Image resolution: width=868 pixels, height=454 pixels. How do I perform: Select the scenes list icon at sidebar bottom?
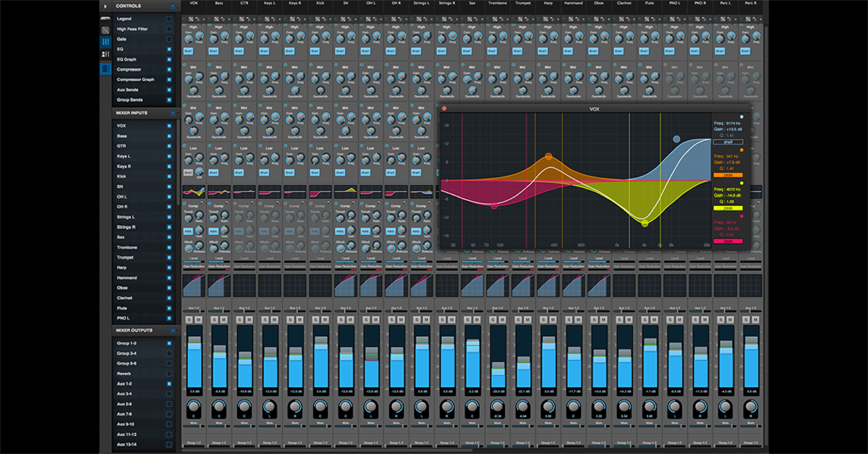tap(105, 68)
